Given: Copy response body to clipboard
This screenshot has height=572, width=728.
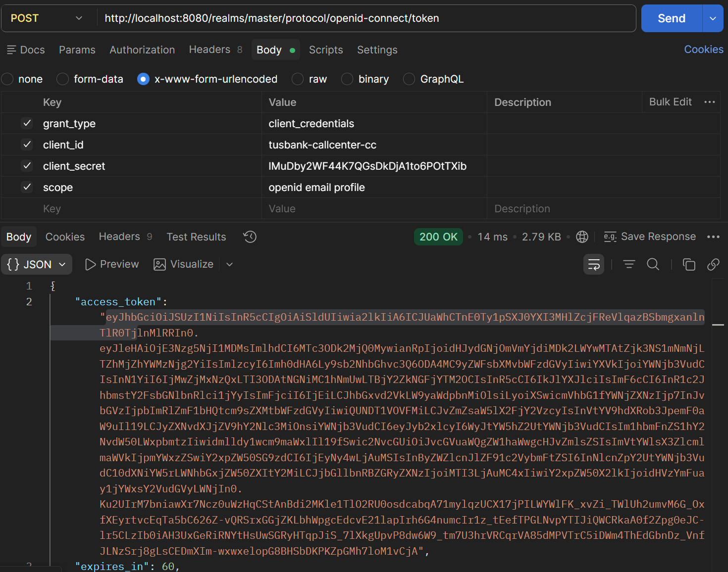Looking at the screenshot, I should pyautogui.click(x=689, y=265).
